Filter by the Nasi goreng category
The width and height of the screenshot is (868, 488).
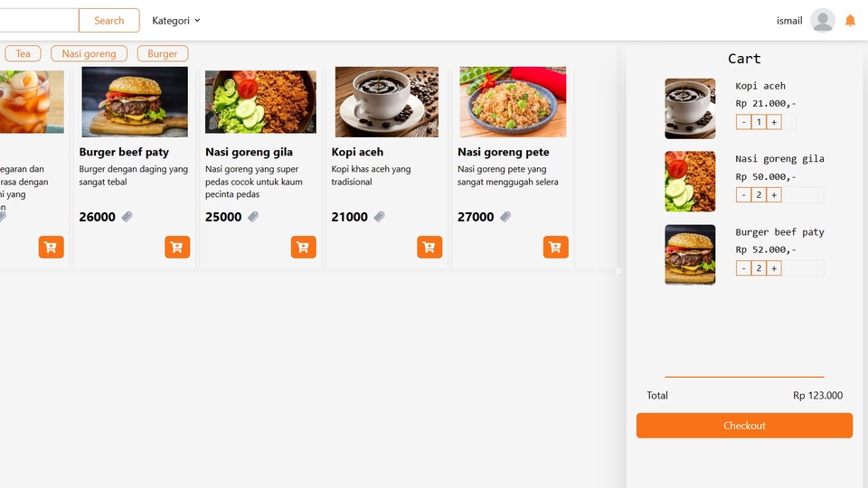click(89, 54)
